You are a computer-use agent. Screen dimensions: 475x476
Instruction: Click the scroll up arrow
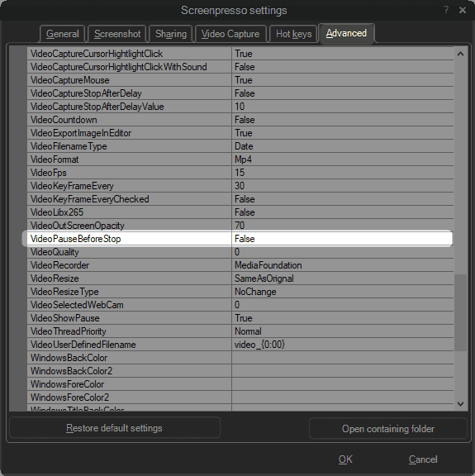tap(460, 54)
